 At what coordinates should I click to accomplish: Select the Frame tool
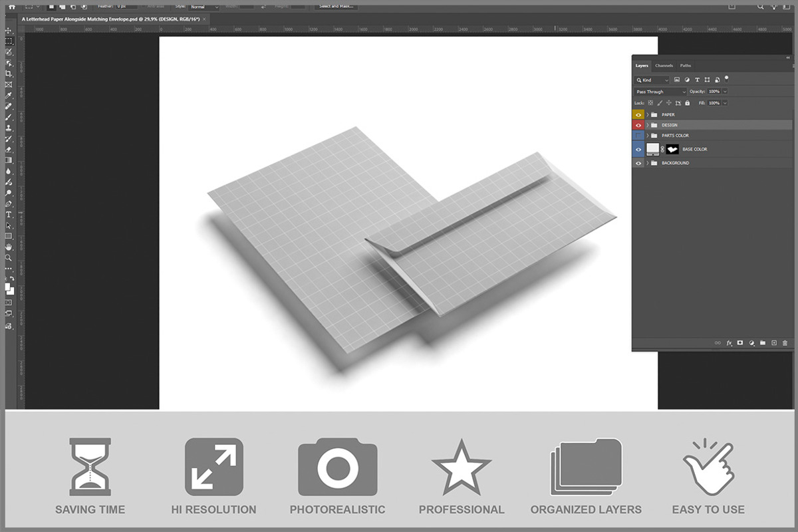pyautogui.click(x=9, y=84)
